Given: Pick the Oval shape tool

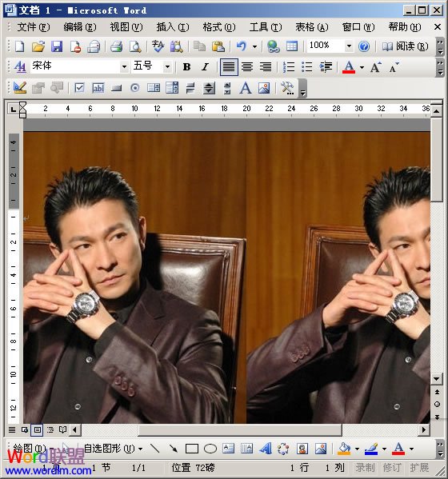Looking at the screenshot, I should pyautogui.click(x=210, y=449).
